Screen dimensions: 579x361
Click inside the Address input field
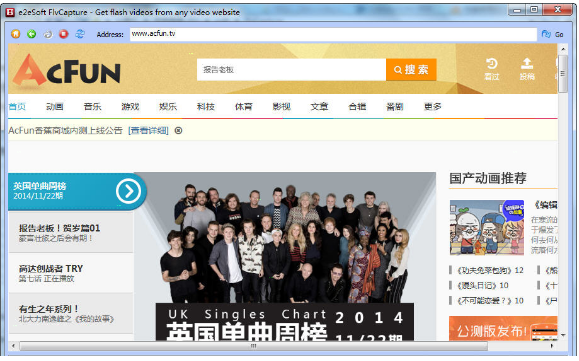333,34
